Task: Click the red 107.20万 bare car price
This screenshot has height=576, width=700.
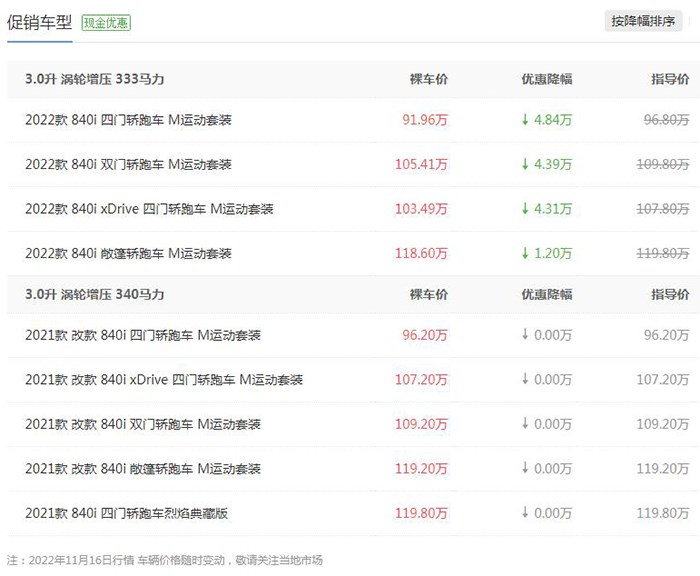Action: (x=421, y=380)
